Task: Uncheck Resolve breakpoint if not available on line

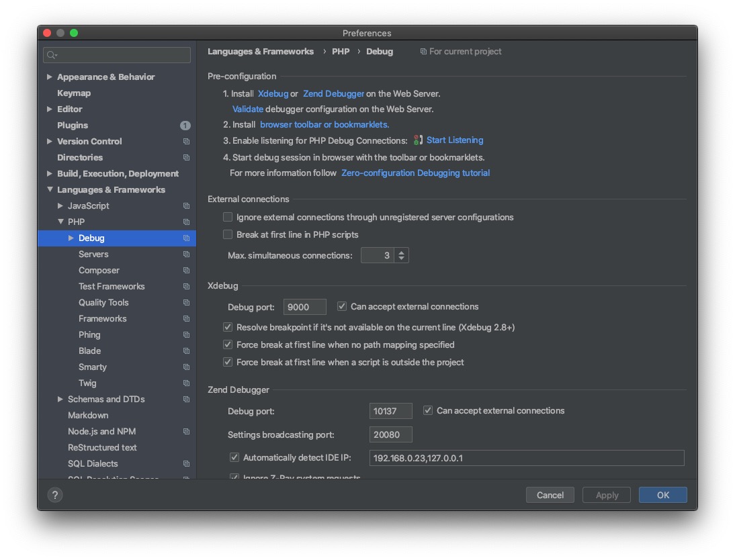Action: [228, 327]
